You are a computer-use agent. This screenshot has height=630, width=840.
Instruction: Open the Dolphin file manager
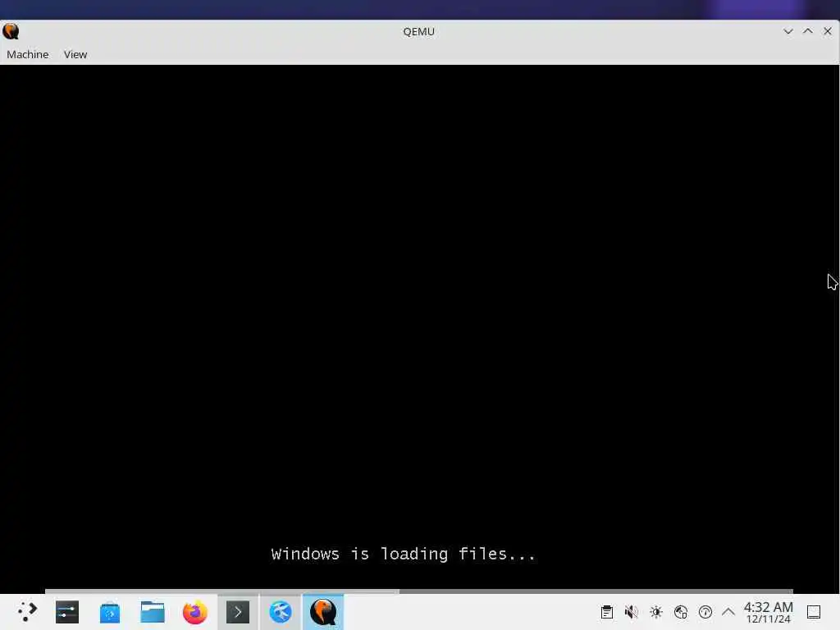[153, 612]
